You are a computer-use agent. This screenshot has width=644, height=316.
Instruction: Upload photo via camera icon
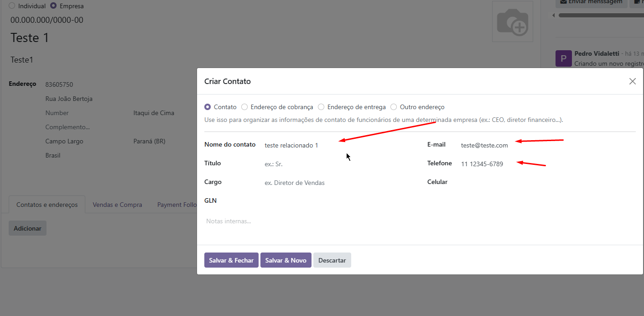click(513, 21)
